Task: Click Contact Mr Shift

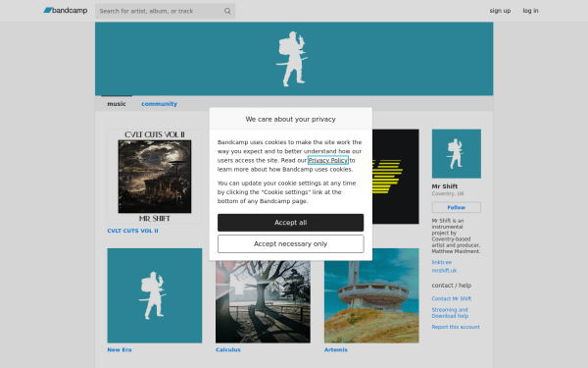Action: (452, 298)
